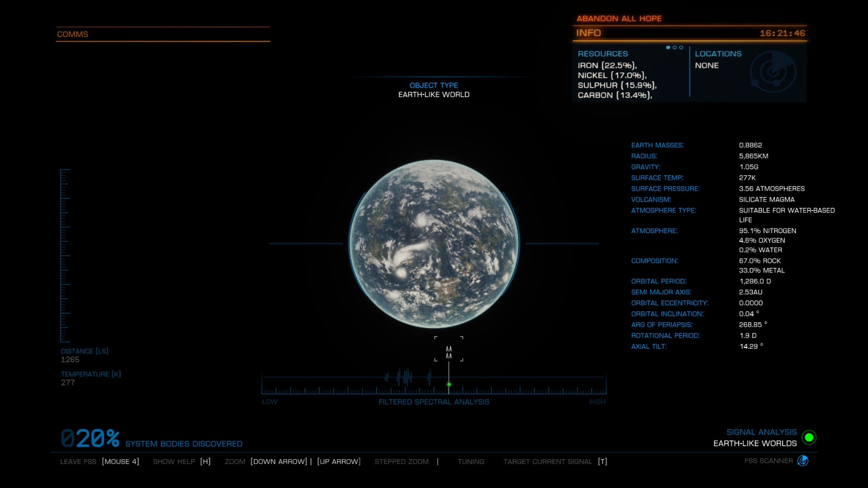
Task: Select the second info page dot
Action: 675,47
